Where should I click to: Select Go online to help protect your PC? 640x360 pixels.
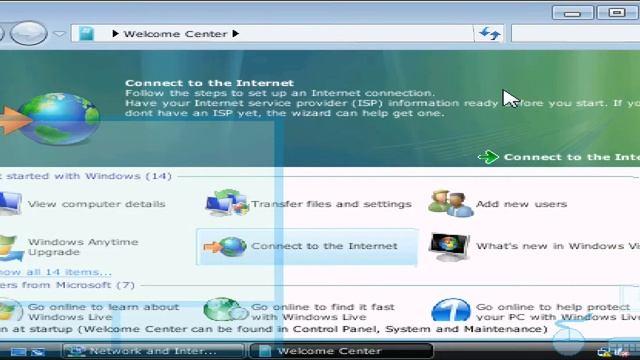558,312
